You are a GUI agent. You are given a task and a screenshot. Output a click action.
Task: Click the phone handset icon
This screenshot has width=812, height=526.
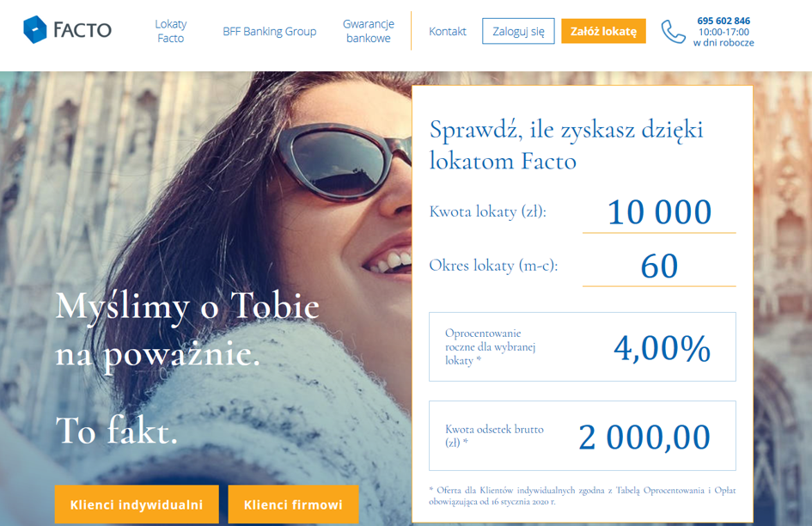point(673,32)
